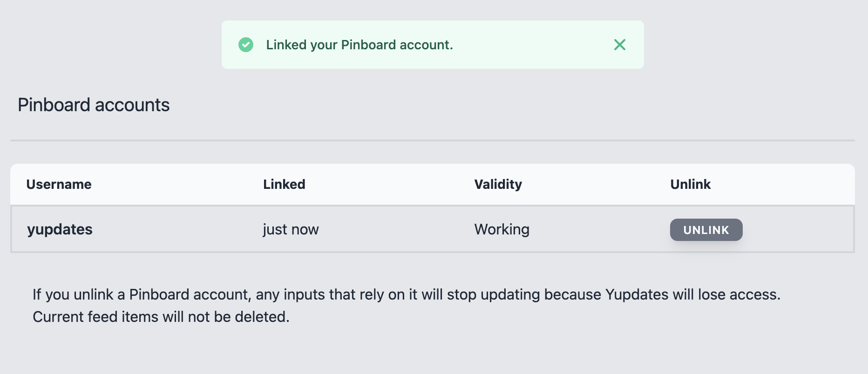Image resolution: width=868 pixels, height=374 pixels.
Task: Click the Pinboard accounts heading
Action: pos(94,105)
